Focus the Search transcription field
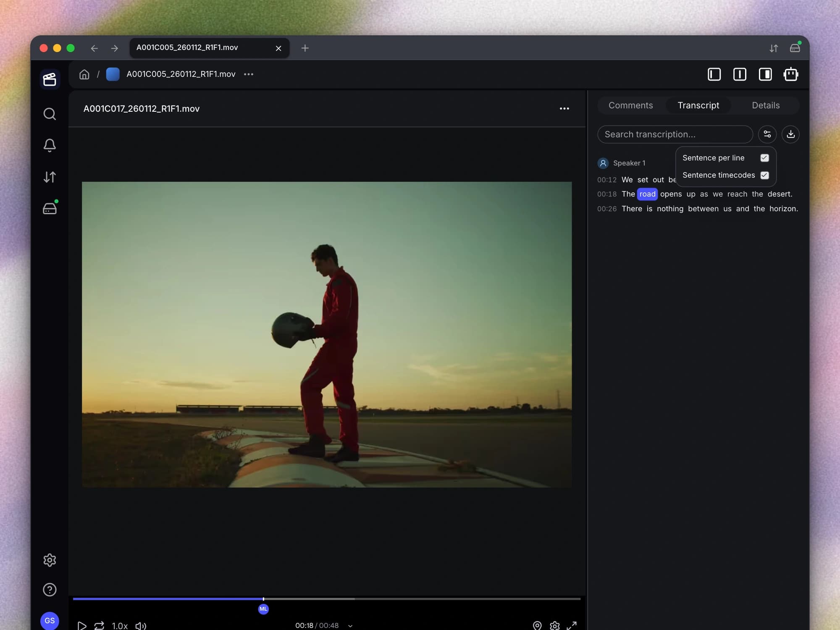Screen dimensions: 840x630 tap(675, 134)
